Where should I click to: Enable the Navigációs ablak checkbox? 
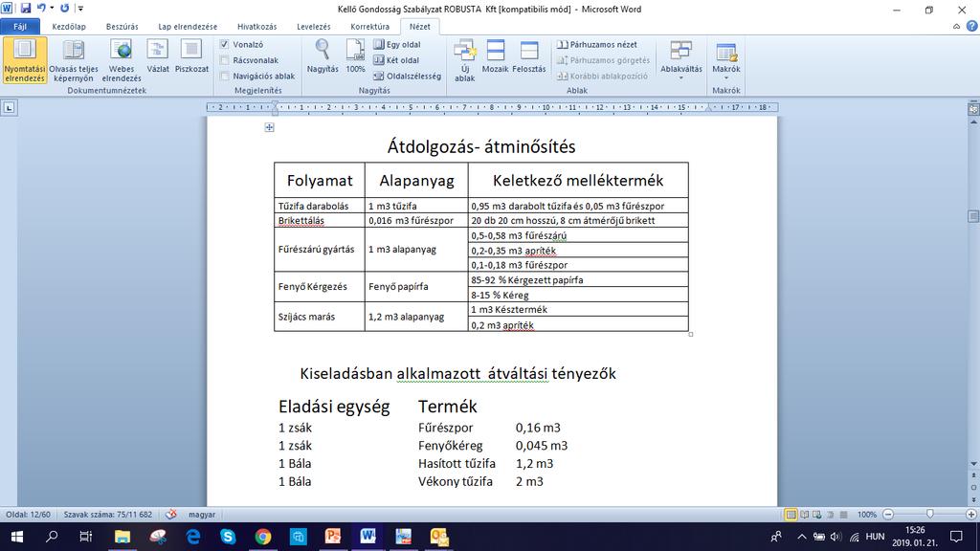[x=224, y=77]
